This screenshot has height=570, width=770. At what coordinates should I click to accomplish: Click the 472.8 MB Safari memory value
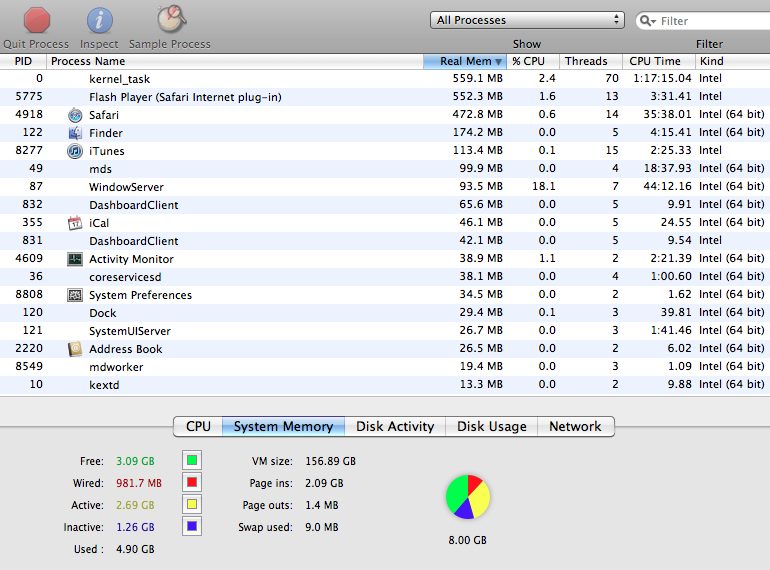point(477,114)
